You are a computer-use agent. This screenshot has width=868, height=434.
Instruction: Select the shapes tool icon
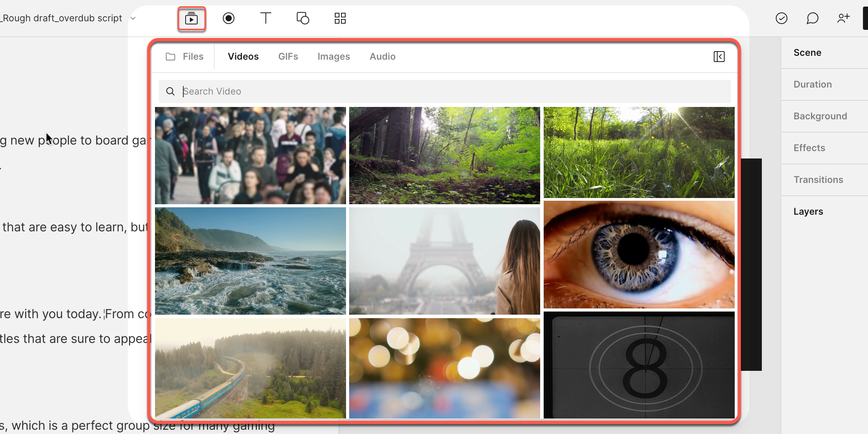point(303,18)
